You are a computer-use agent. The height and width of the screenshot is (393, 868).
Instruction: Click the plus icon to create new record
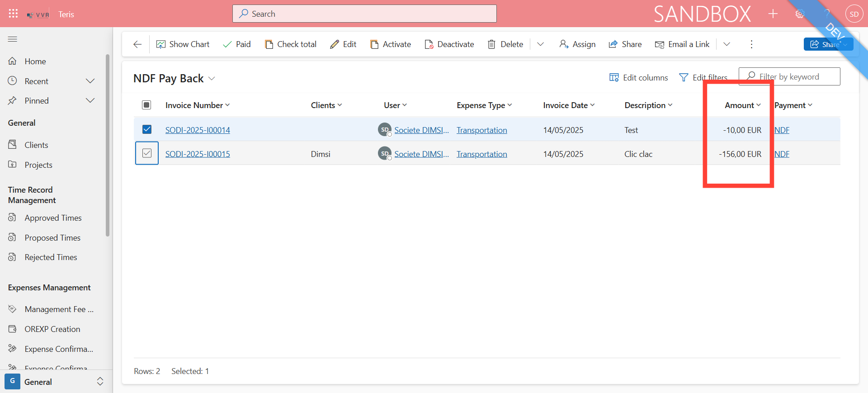(773, 14)
